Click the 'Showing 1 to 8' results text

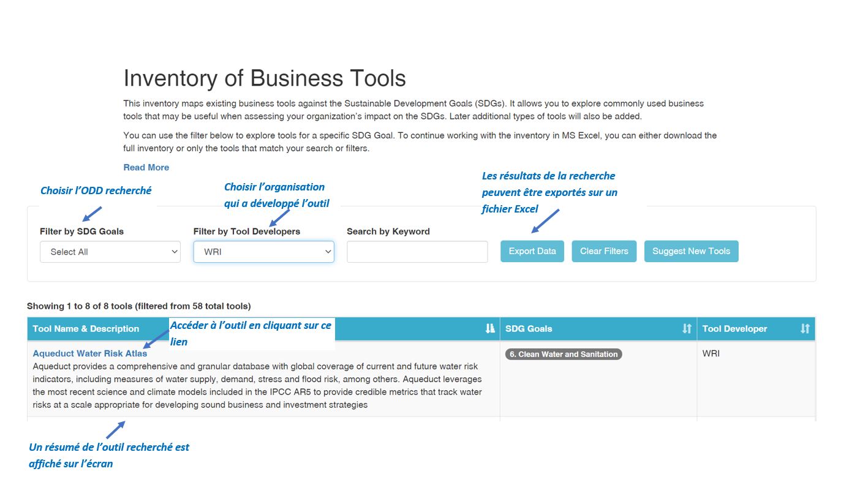point(138,306)
